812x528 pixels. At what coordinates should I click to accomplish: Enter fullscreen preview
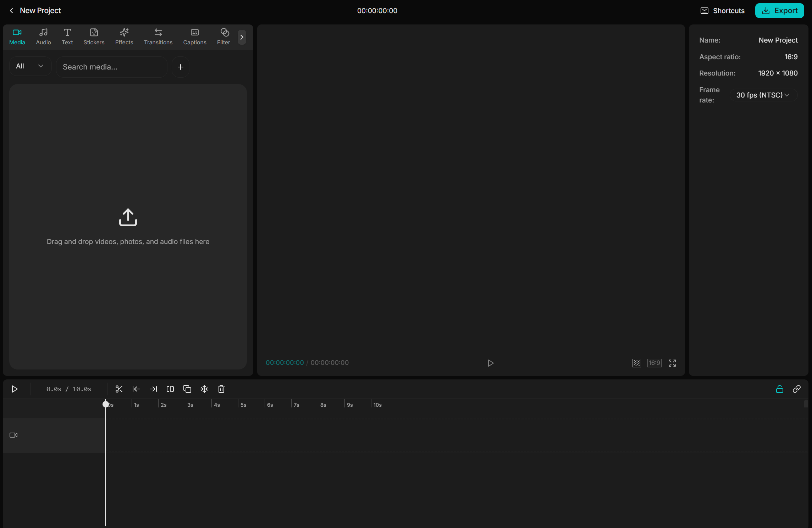click(x=672, y=363)
